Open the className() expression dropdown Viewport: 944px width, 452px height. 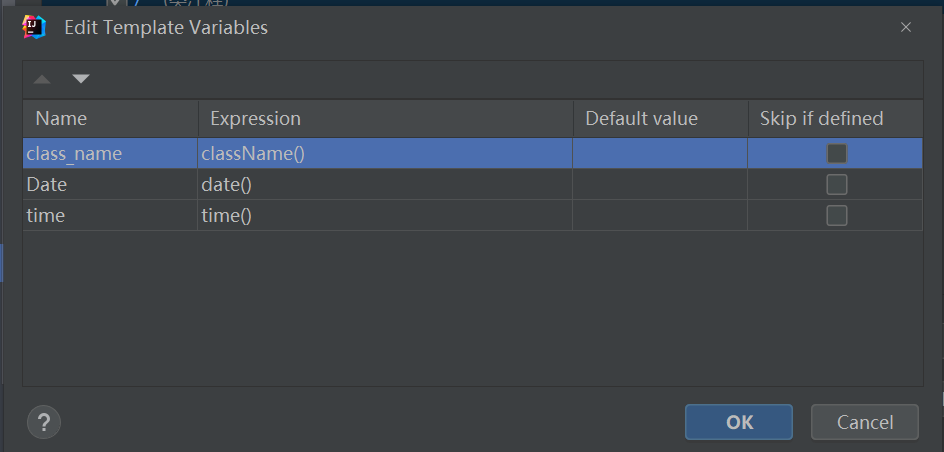pyautogui.click(x=385, y=154)
